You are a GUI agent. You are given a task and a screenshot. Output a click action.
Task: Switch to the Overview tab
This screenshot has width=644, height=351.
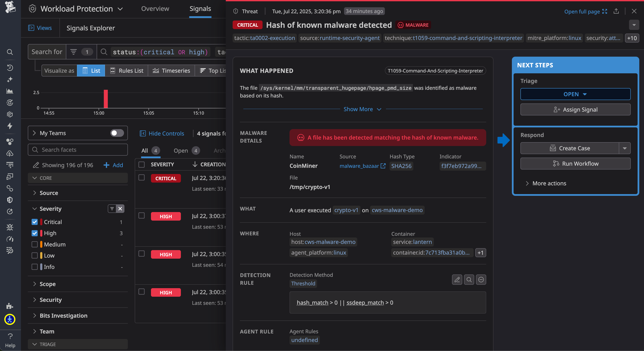click(x=155, y=9)
